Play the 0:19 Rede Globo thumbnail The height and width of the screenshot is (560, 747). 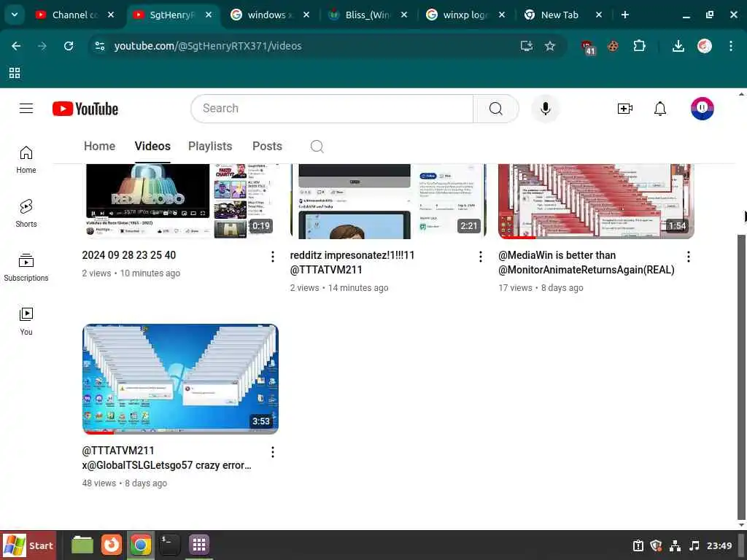[180, 201]
